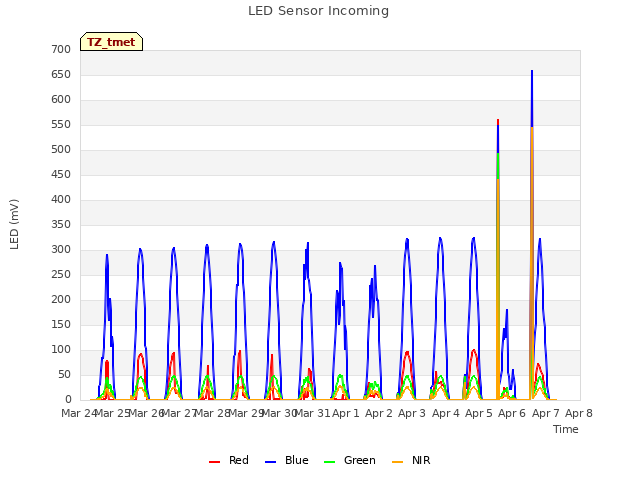The image size is (640, 480).
Task: Click the 500 y-axis tick label
Action: [x=61, y=150]
